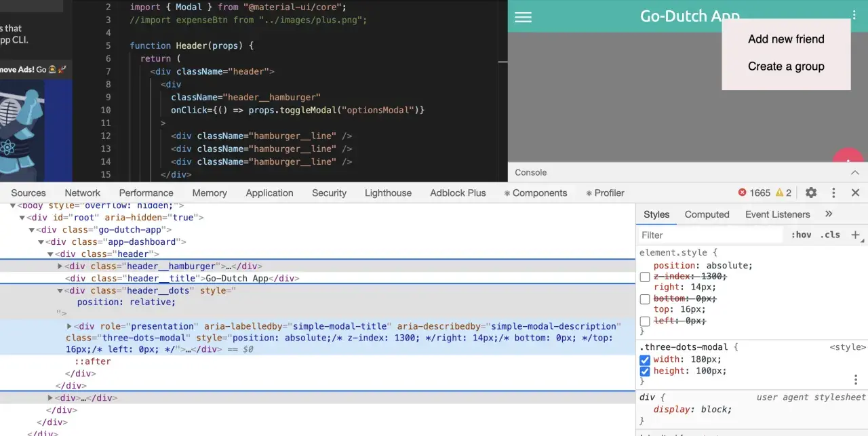This screenshot has height=436, width=868.
Task: Open DevTools customize three-dots menu
Action: (834, 193)
